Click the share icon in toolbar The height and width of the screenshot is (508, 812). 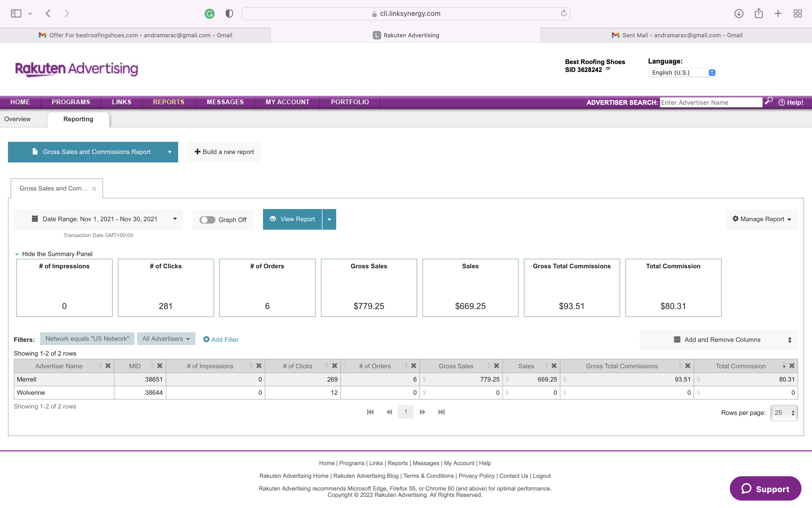pos(759,13)
